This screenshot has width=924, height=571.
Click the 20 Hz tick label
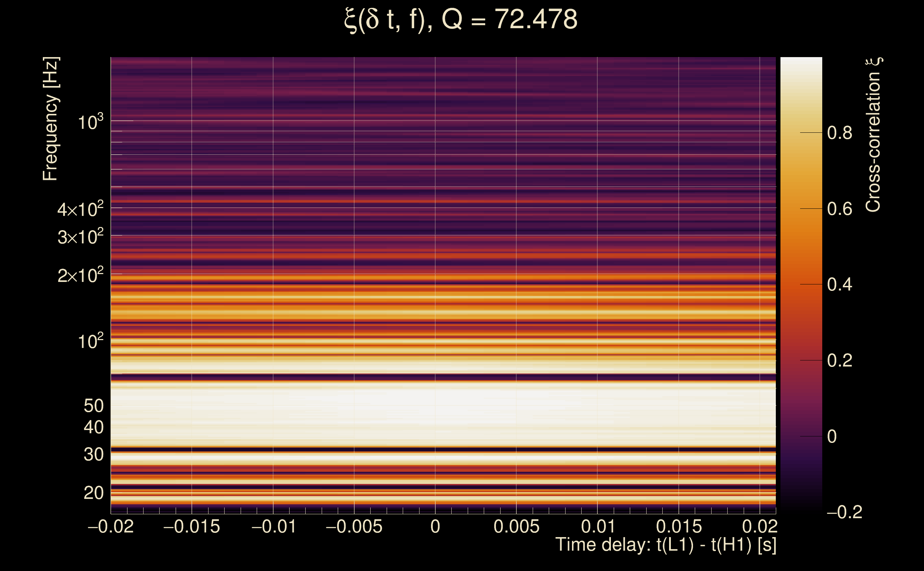[x=93, y=493]
